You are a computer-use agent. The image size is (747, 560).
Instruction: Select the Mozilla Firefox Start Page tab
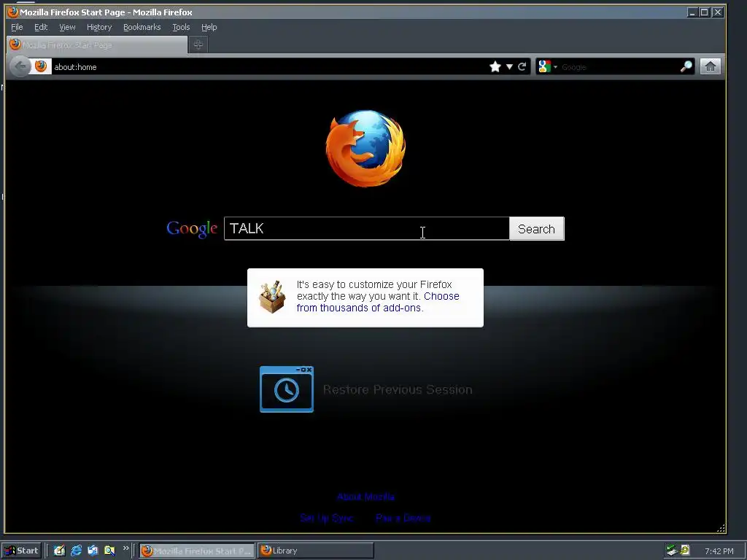(97, 44)
